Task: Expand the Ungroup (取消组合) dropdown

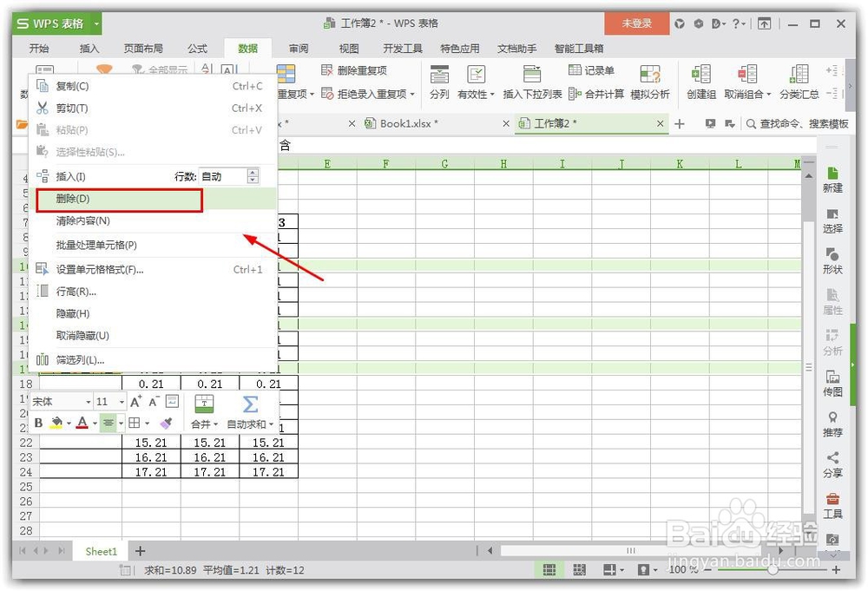Action: [769, 95]
